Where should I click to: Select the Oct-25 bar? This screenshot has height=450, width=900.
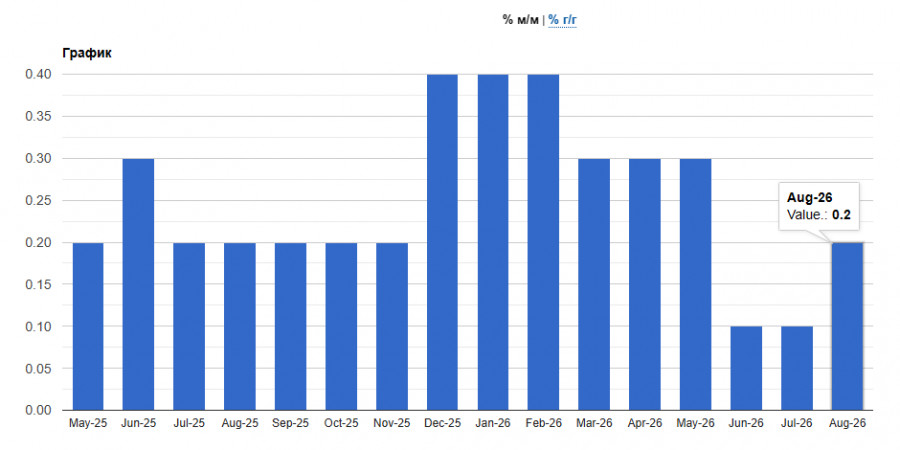click(341, 327)
